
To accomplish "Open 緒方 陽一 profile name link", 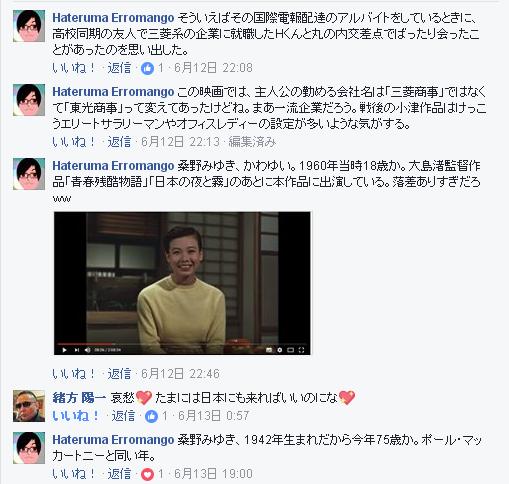I will [79, 397].
